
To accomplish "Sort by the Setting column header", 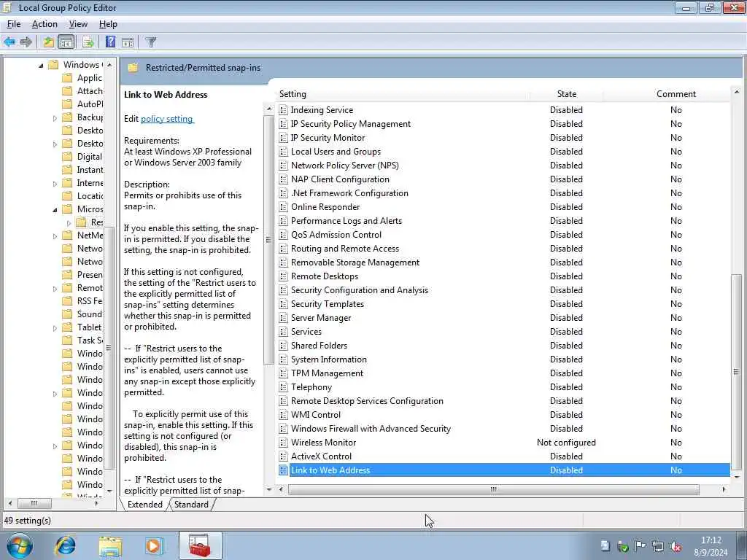I will [403, 94].
